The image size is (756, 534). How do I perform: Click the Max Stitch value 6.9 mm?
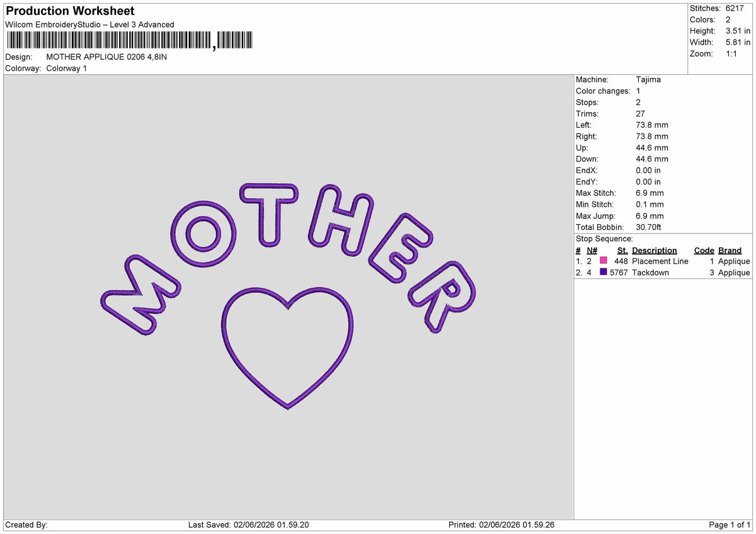point(650,193)
